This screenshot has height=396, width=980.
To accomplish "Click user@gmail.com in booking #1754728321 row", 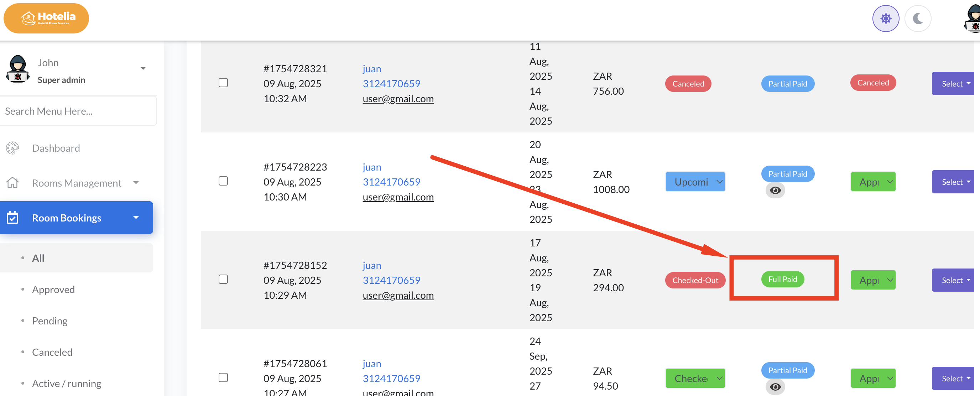I will [x=398, y=99].
